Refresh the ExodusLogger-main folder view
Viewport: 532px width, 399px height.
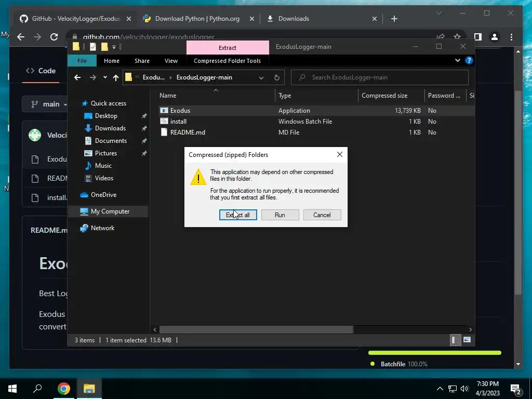277,78
